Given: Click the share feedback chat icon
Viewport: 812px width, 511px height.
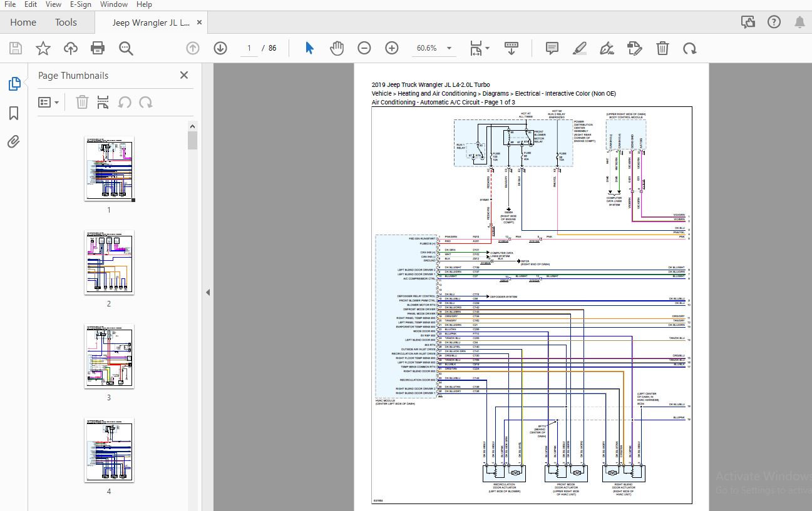Looking at the screenshot, I should tap(748, 23).
